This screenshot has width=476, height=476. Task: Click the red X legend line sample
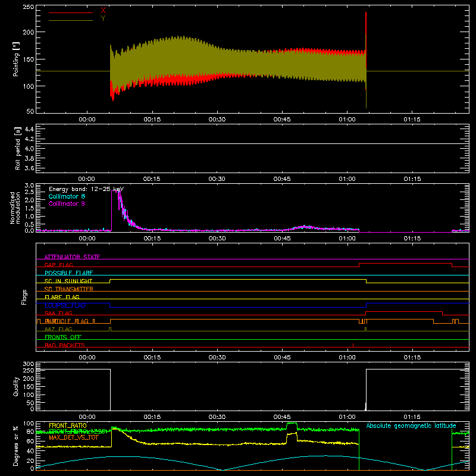tap(71, 12)
